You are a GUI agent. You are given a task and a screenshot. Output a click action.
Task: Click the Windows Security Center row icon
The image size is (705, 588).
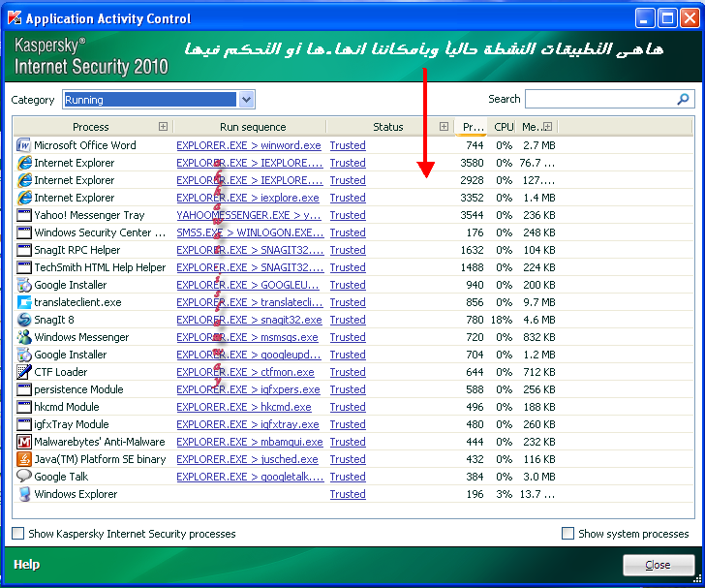click(x=23, y=232)
